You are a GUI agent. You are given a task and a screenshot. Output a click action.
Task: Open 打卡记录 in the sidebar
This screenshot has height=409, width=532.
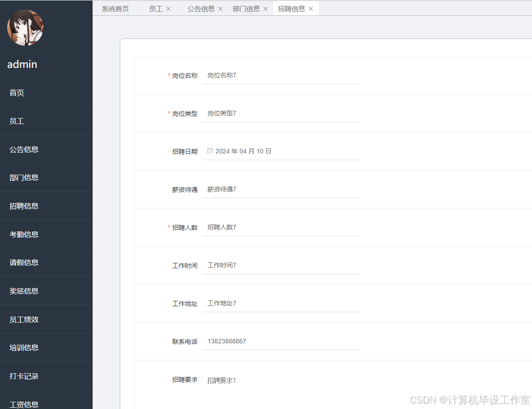click(46, 376)
